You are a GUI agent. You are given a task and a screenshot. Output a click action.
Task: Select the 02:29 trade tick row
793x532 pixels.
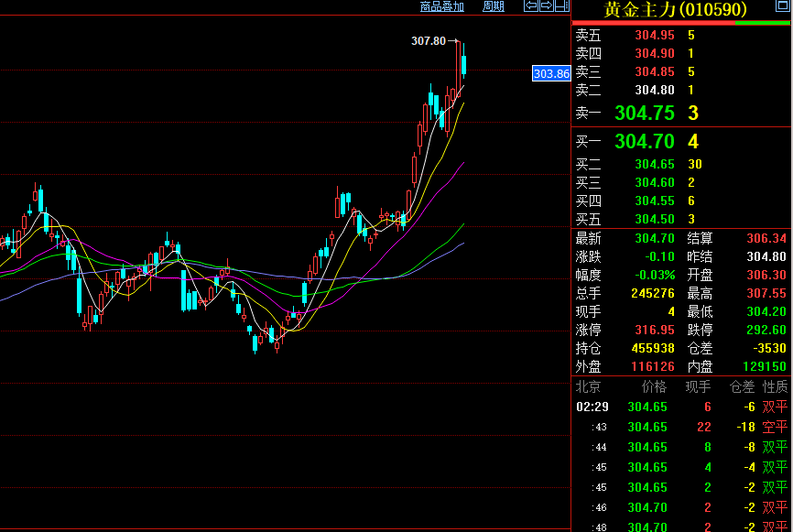click(681, 407)
